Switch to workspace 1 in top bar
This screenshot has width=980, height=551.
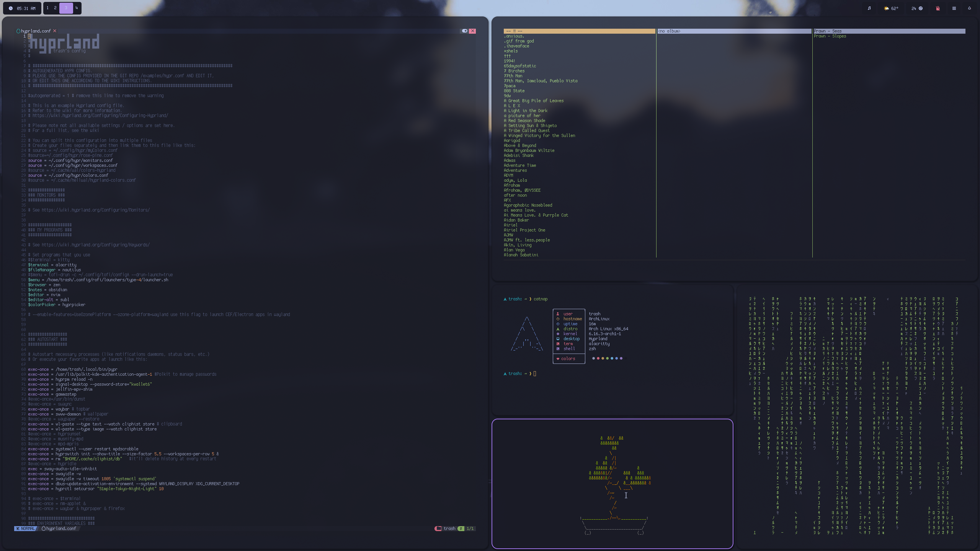pyautogui.click(x=47, y=8)
